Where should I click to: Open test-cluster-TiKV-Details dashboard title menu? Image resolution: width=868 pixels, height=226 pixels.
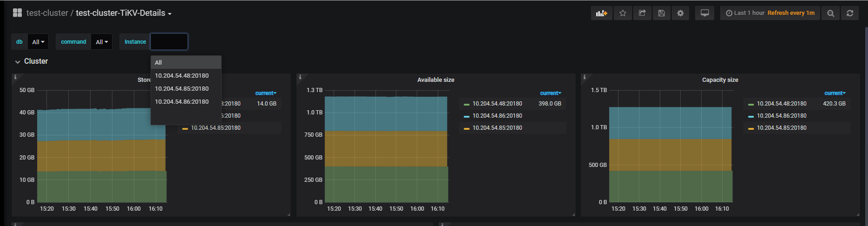[123, 13]
